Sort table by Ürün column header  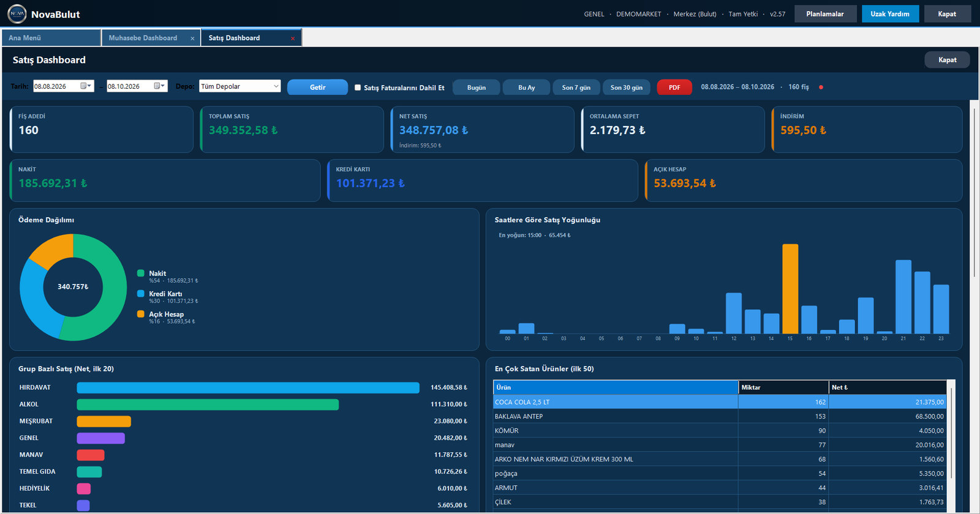pos(616,387)
